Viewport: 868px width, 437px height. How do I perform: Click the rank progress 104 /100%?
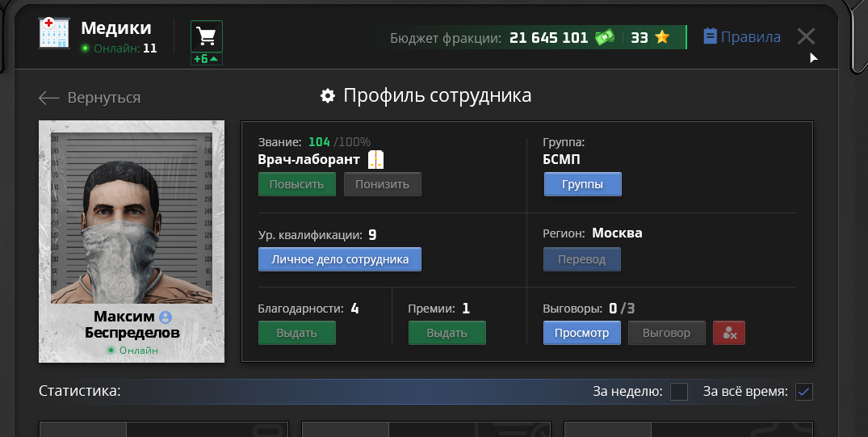[339, 142]
